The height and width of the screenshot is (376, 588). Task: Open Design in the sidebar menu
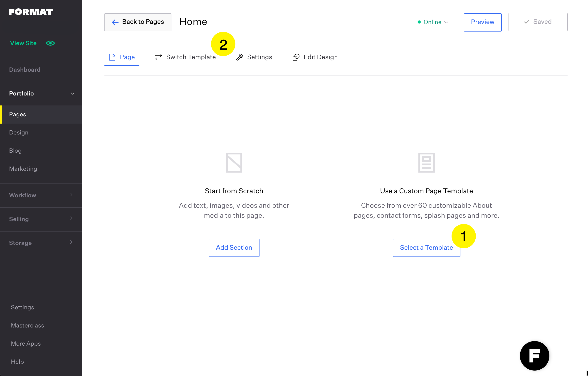coord(19,132)
